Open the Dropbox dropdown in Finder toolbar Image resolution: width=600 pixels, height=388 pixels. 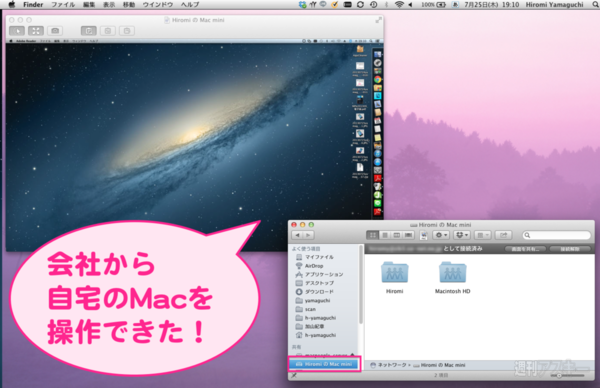[x=461, y=235]
